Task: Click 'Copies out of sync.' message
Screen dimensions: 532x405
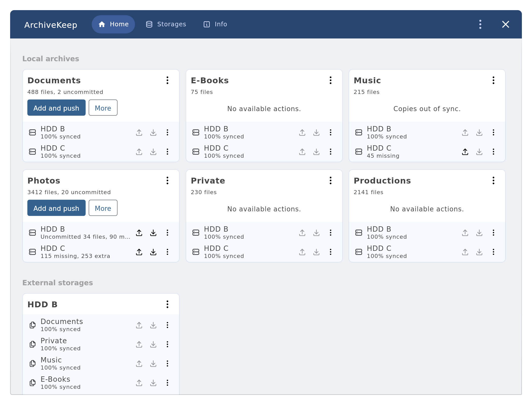Action: 427,109
